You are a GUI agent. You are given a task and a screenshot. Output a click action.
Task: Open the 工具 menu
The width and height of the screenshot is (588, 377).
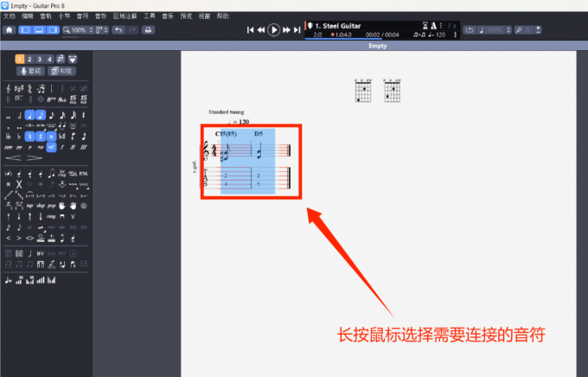click(x=150, y=16)
